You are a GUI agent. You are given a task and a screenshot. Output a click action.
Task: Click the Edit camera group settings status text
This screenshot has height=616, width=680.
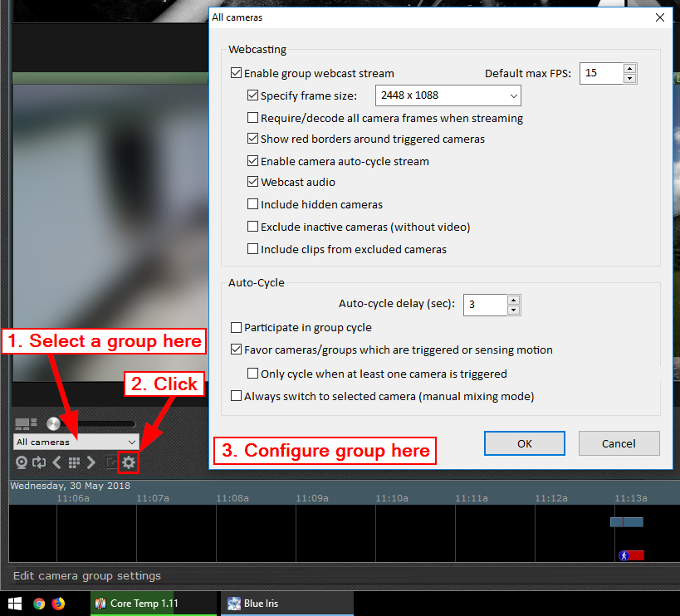click(86, 575)
